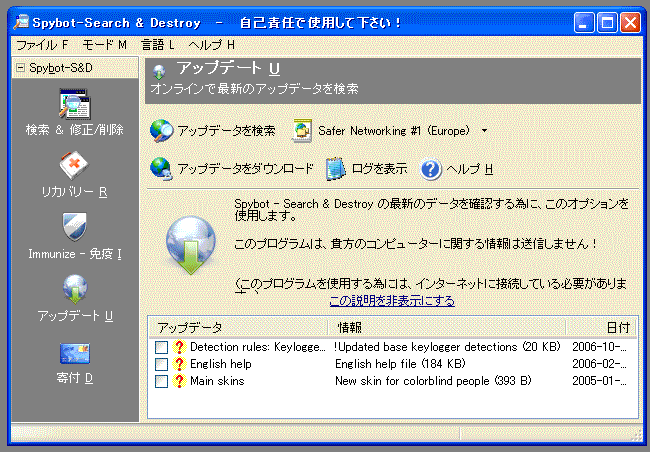The width and height of the screenshot is (650, 452).
Task: Maximize the Spybot window
Action: (607, 22)
